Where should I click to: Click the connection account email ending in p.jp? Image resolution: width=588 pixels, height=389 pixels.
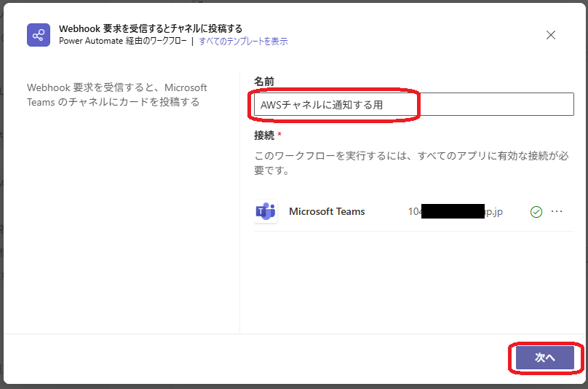pos(456,211)
